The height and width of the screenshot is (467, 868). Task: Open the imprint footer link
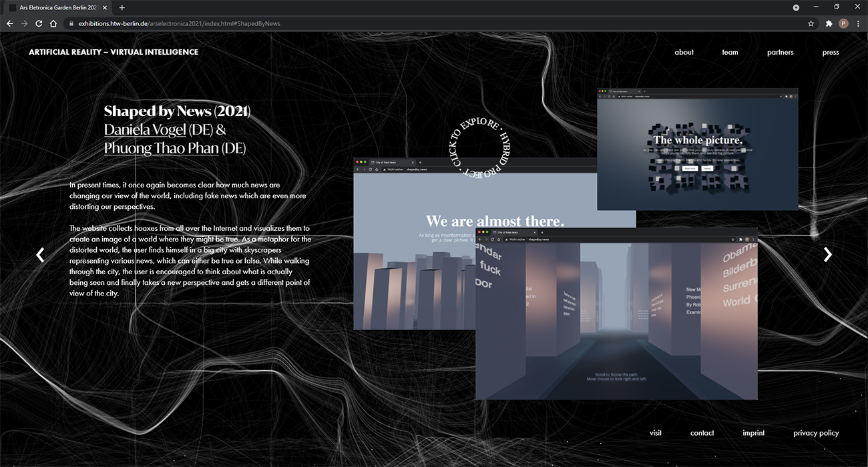(x=754, y=433)
